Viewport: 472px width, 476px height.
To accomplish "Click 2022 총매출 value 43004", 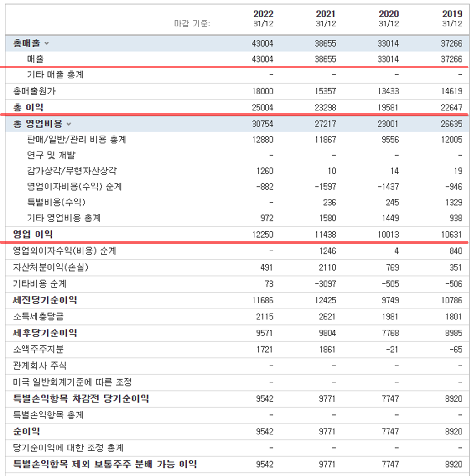I will tap(263, 43).
